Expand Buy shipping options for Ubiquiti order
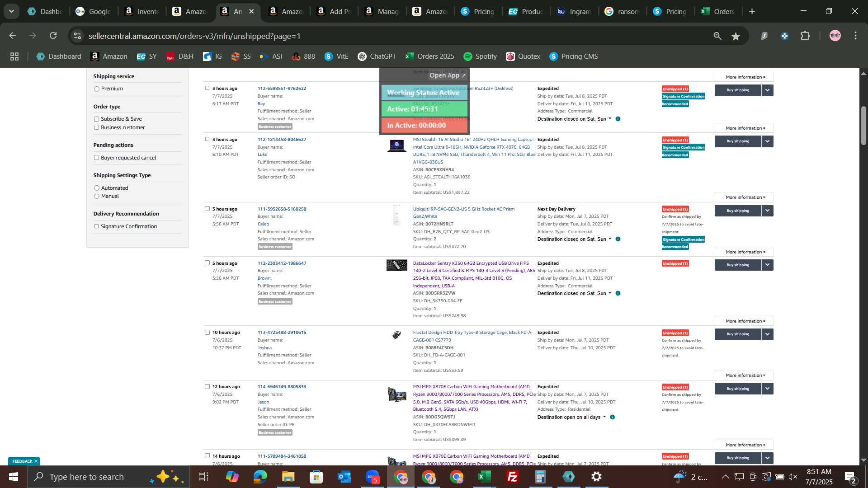 click(768, 211)
